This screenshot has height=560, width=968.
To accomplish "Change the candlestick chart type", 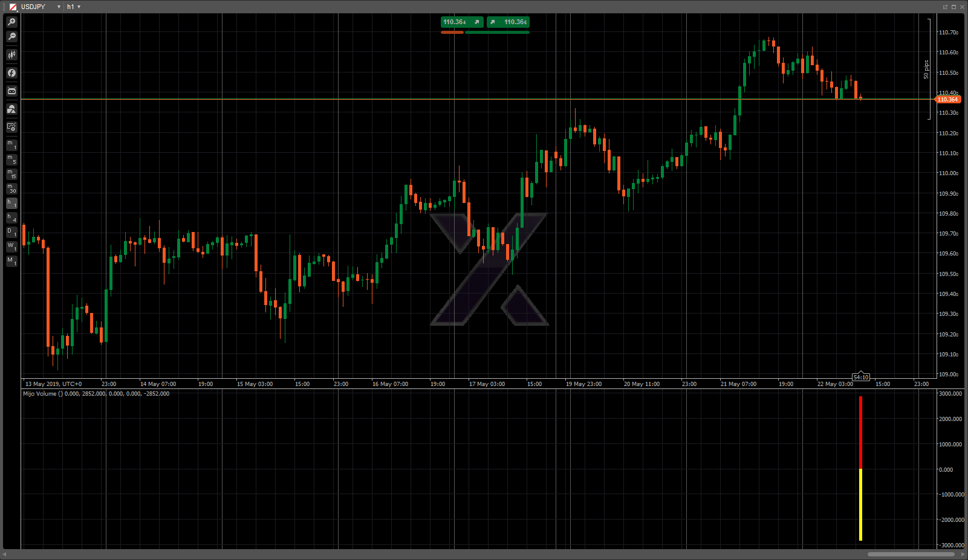I will coord(11,54).
